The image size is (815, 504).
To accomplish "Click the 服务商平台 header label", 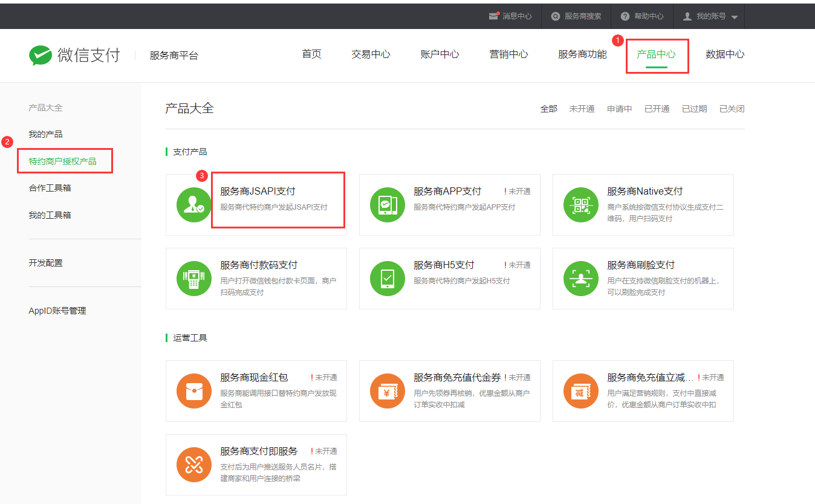I will click(x=174, y=56).
